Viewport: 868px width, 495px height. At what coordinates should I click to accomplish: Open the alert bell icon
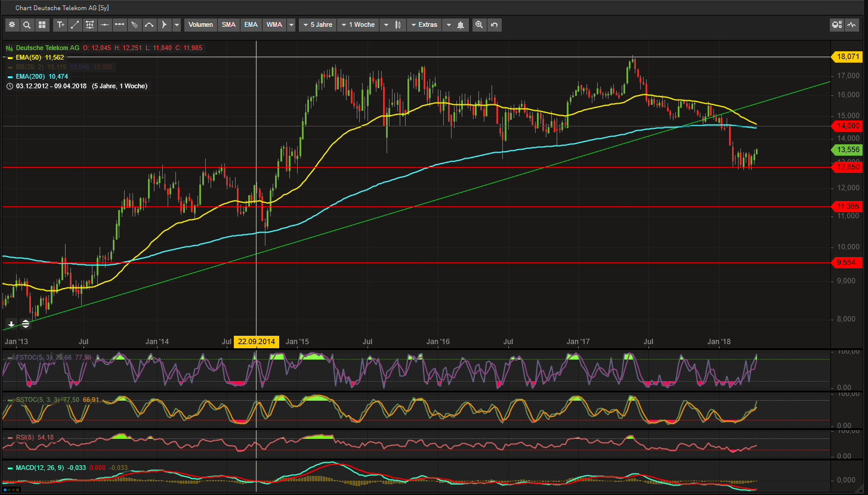pyautogui.click(x=459, y=24)
